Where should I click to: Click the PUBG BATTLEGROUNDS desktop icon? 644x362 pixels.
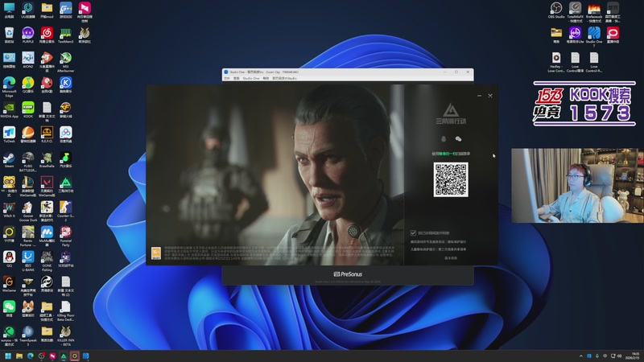tap(28, 161)
